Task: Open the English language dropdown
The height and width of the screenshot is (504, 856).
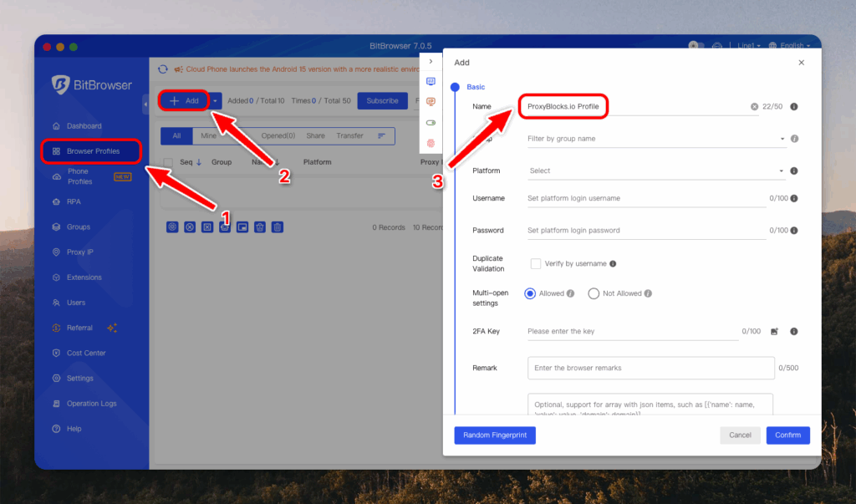Action: coord(789,46)
